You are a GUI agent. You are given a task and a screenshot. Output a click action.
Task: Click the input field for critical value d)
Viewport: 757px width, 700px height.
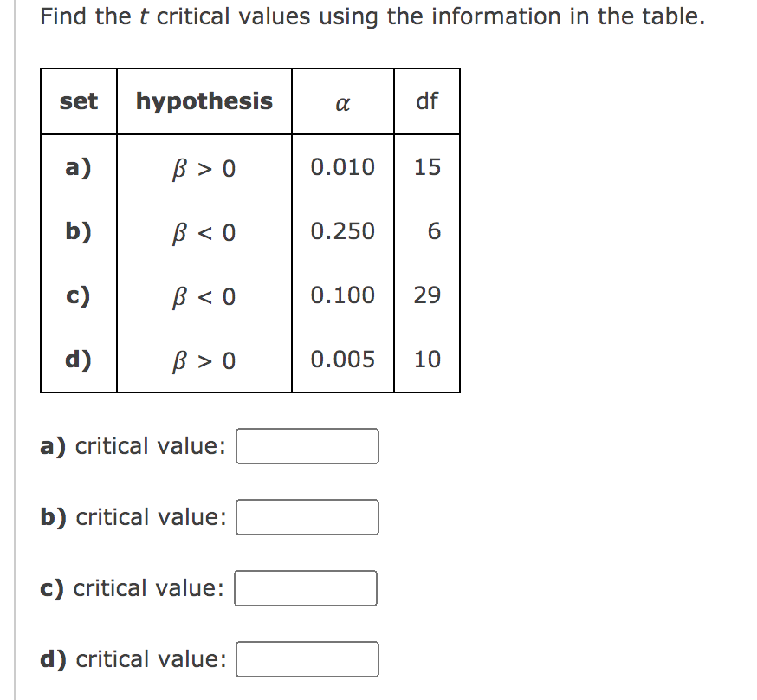coord(307,659)
